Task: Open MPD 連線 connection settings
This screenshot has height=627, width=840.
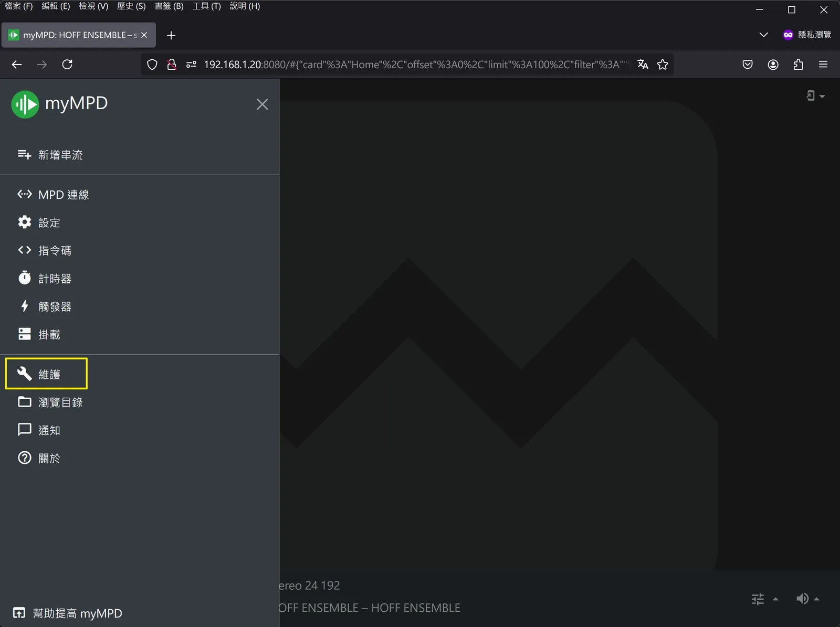Action: click(53, 195)
